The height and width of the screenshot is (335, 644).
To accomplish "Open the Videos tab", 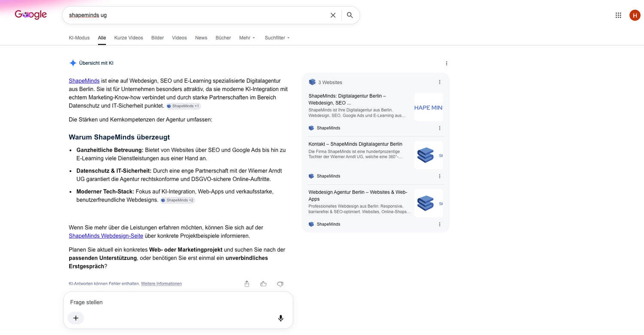I will click(x=179, y=38).
